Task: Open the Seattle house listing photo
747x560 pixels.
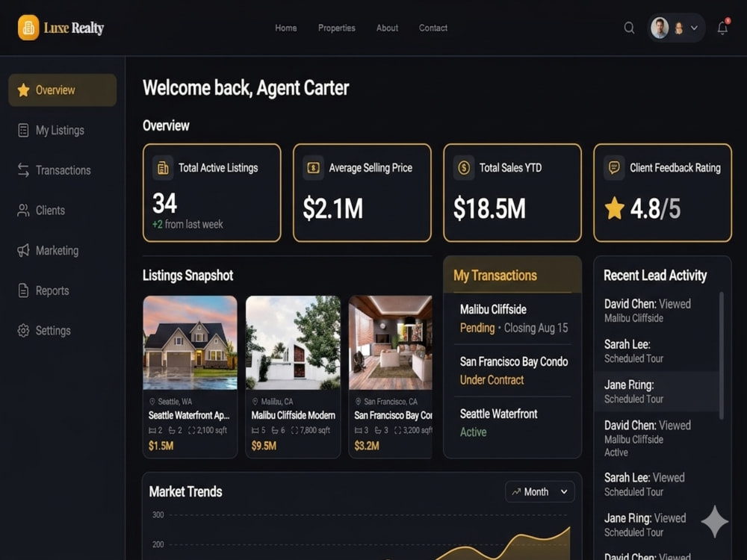Action: pyautogui.click(x=190, y=343)
